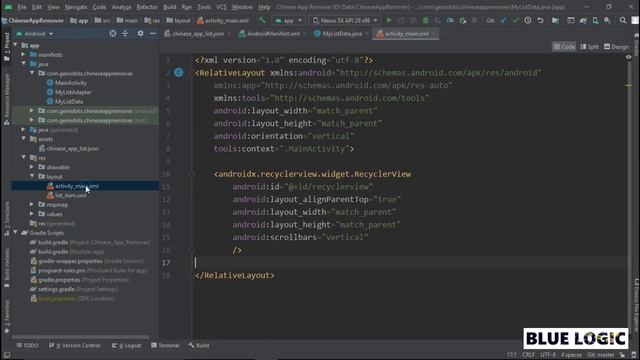This screenshot has height=360, width=640.
Task: Open the Nexus 5X API 29 device dropdown
Action: (345, 20)
